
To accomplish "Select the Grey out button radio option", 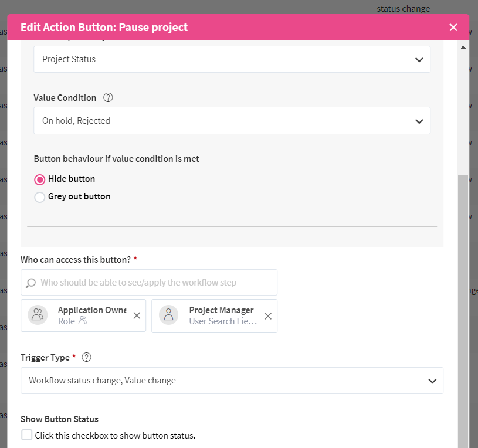I will click(40, 197).
